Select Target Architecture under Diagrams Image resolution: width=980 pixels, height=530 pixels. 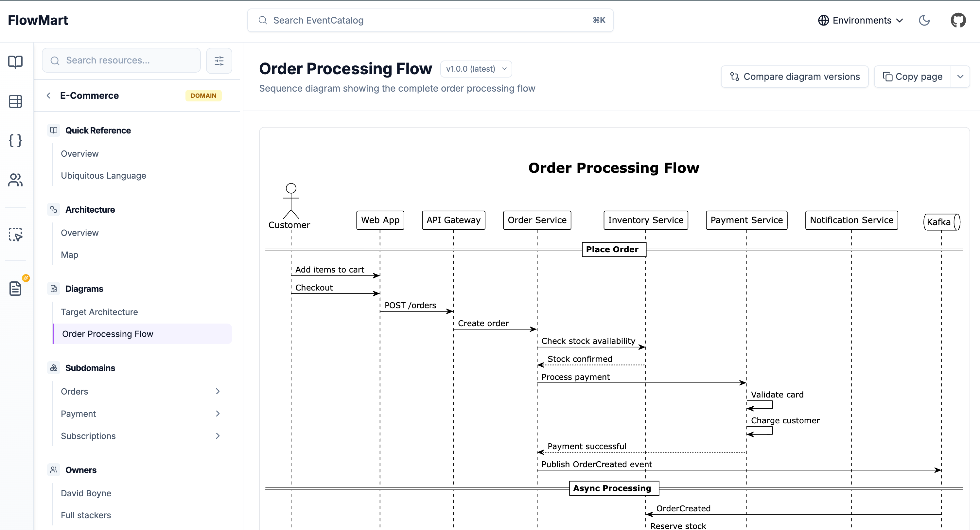pos(99,311)
